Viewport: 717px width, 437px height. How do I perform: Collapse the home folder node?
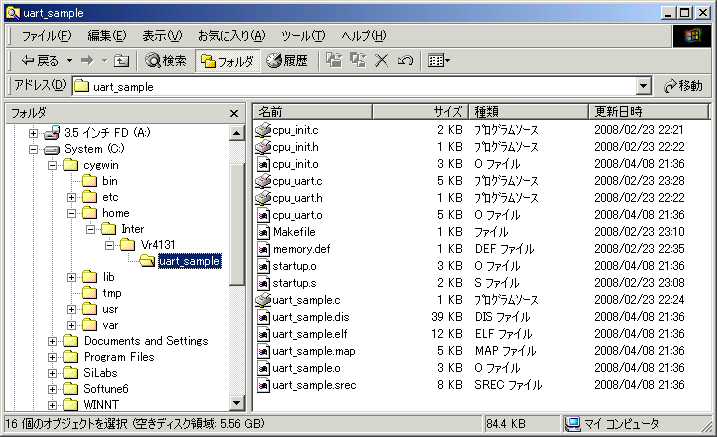click(x=71, y=213)
